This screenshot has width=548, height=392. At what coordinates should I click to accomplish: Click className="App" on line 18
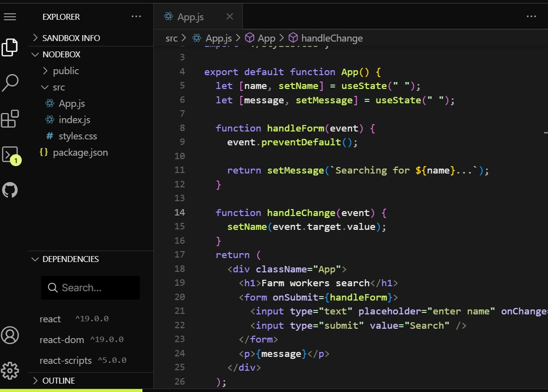[x=298, y=269]
